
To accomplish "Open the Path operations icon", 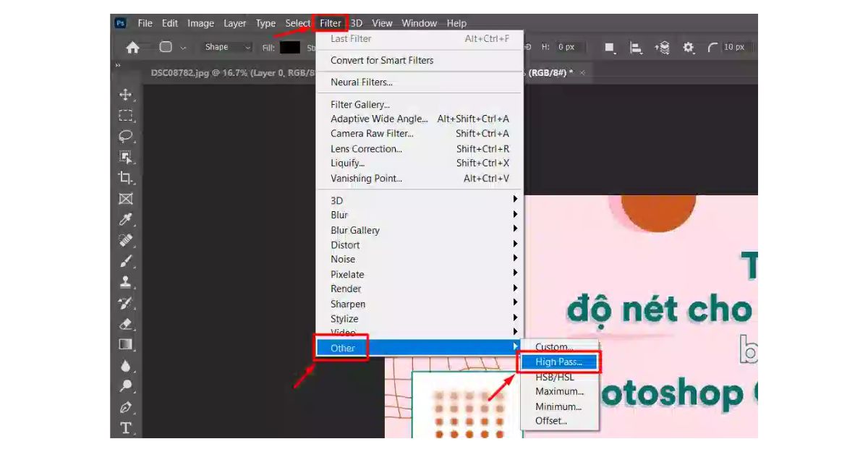I will 610,48.
